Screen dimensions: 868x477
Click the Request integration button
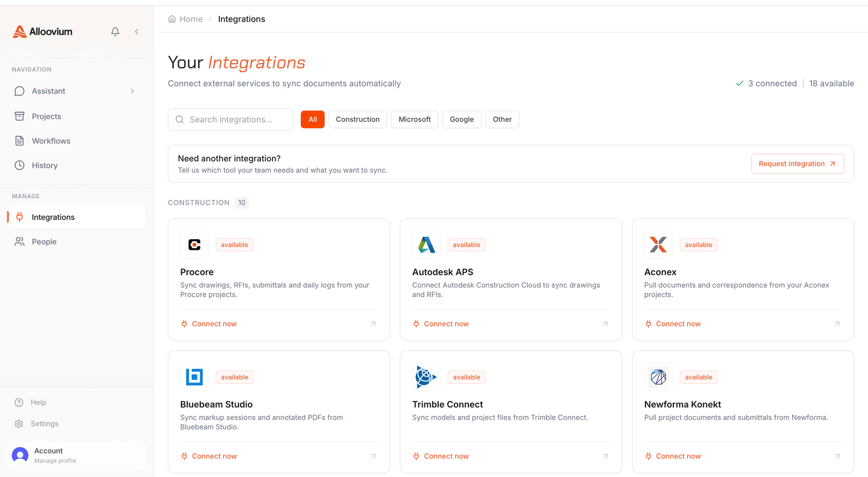(x=797, y=164)
